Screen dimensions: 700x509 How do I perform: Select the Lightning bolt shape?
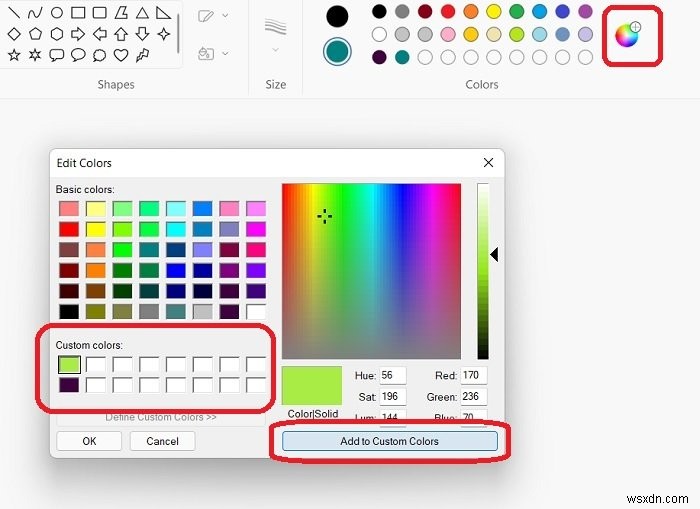click(142, 55)
